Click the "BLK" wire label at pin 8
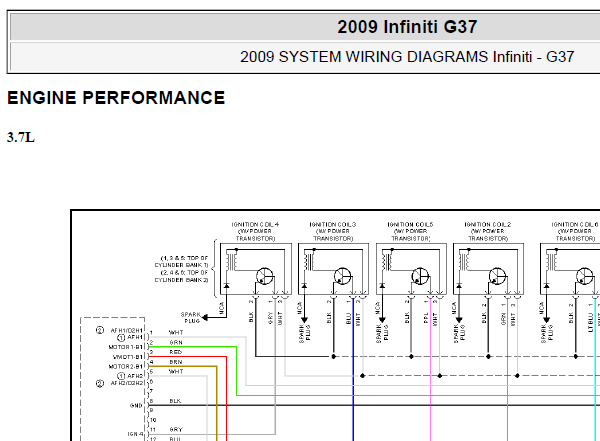Screen dimensions: 600x441 (x=175, y=401)
